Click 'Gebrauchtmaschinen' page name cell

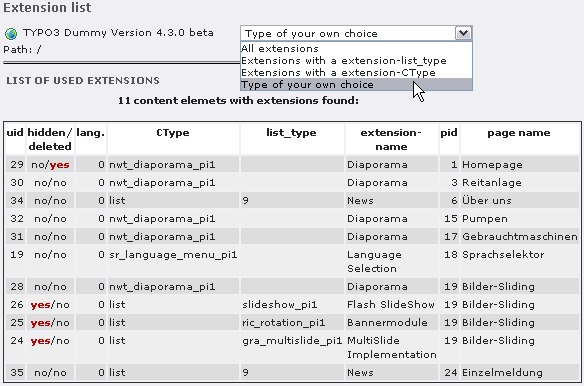[520, 237]
